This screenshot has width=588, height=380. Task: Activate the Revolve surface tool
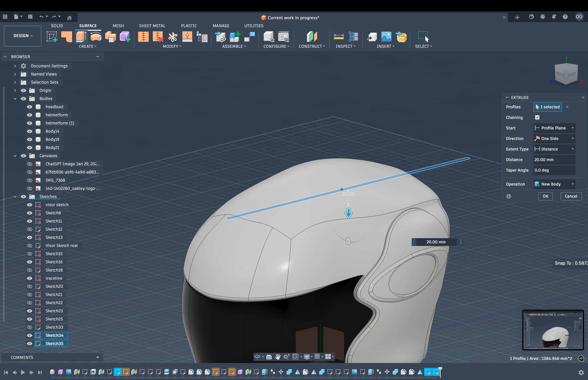[96, 37]
